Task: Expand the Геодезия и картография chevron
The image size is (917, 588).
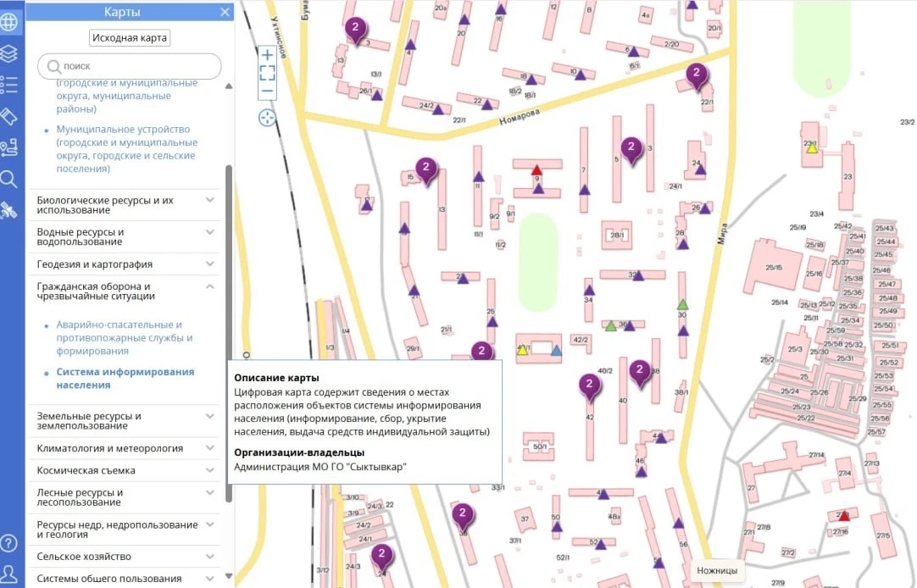Action: 210,264
